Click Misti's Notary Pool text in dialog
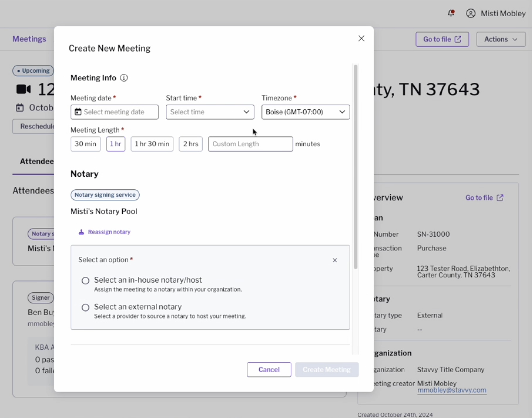The height and width of the screenshot is (418, 532). (x=104, y=211)
